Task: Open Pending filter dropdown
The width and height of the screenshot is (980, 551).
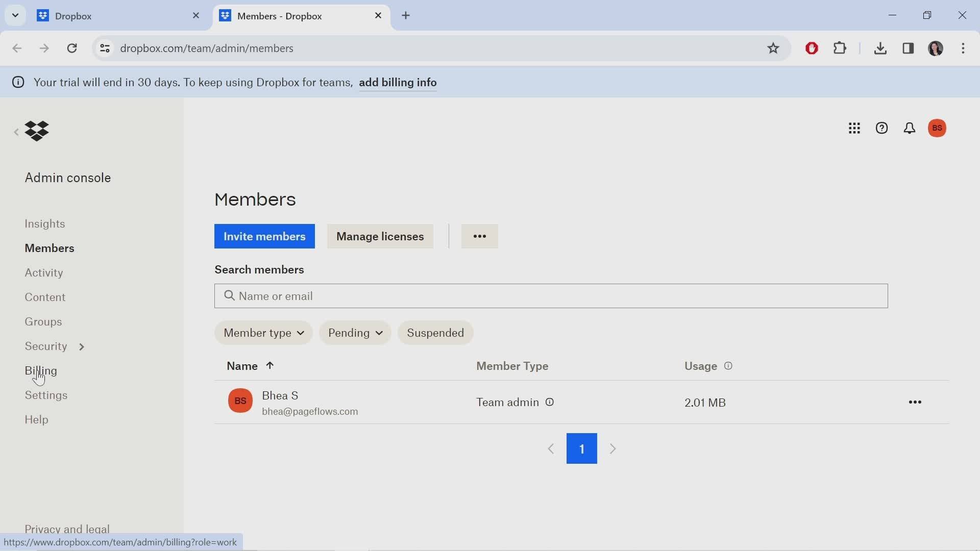Action: pos(355,333)
